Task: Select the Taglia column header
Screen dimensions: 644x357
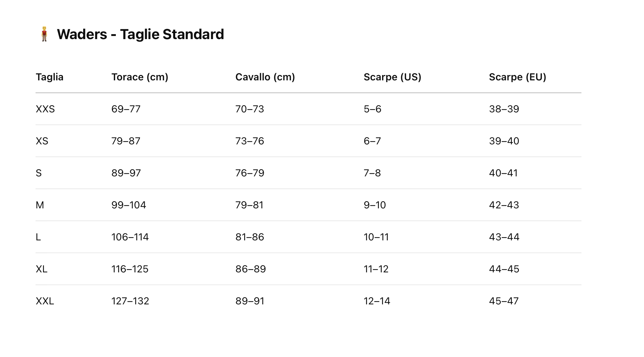Action: click(x=50, y=77)
